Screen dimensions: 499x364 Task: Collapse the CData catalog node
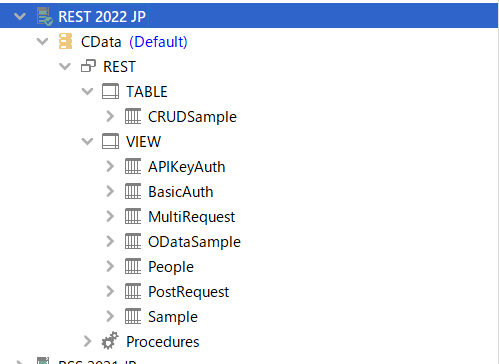click(42, 41)
